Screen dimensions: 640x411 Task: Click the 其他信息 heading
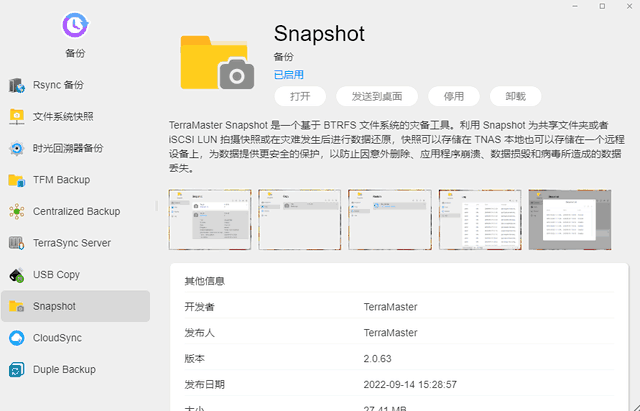(204, 281)
